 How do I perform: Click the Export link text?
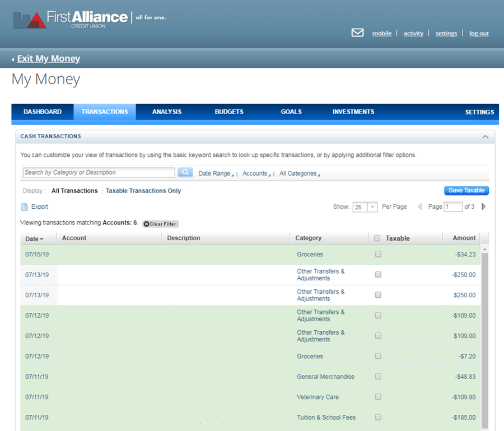40,207
